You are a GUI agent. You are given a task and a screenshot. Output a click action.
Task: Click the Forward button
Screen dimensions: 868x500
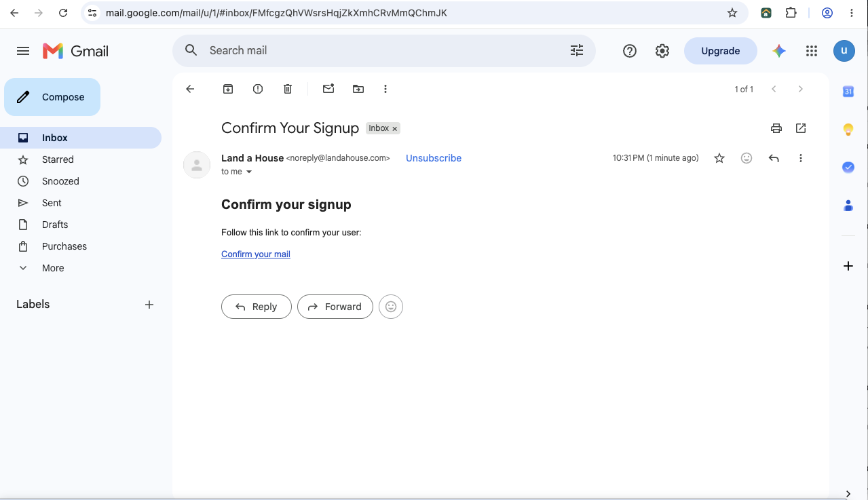pos(335,307)
